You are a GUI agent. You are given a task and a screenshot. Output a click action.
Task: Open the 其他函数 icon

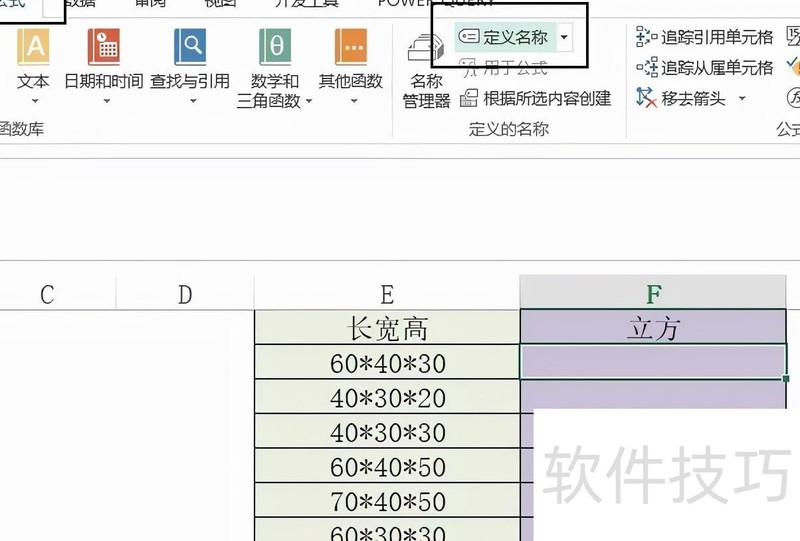point(351,47)
